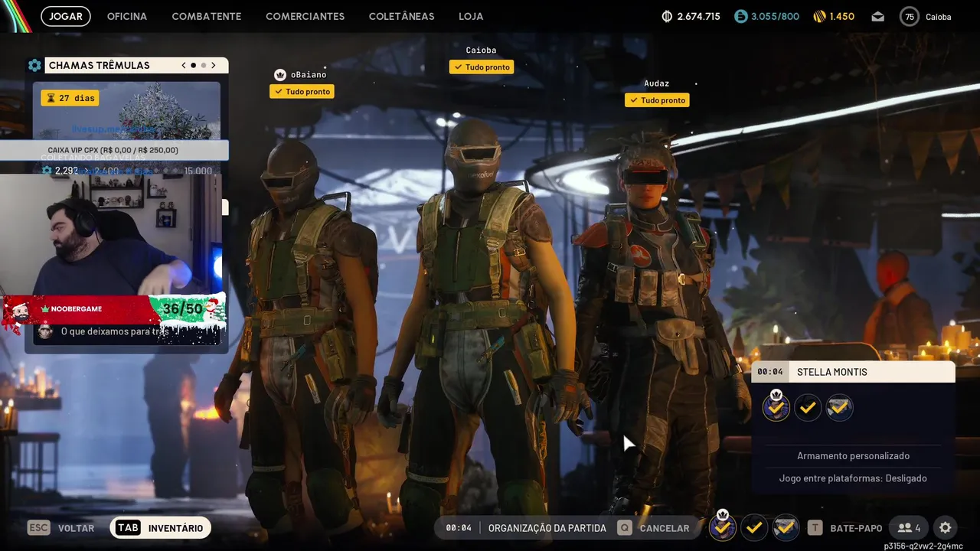Open BATE-PAPO chat

point(856,528)
